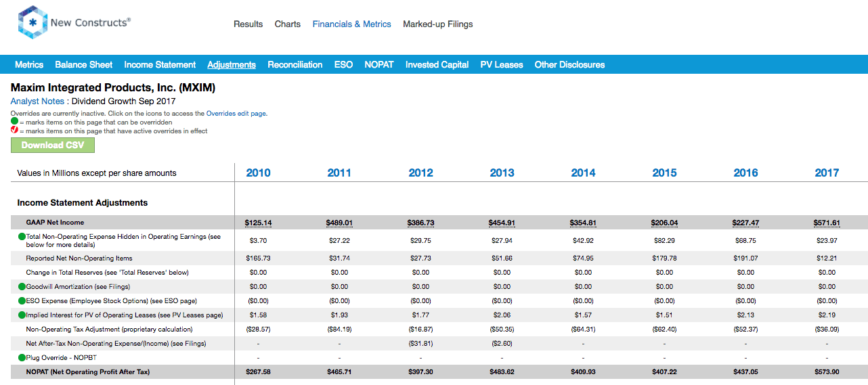Click the Change in Total Reserves row label

pos(108,273)
